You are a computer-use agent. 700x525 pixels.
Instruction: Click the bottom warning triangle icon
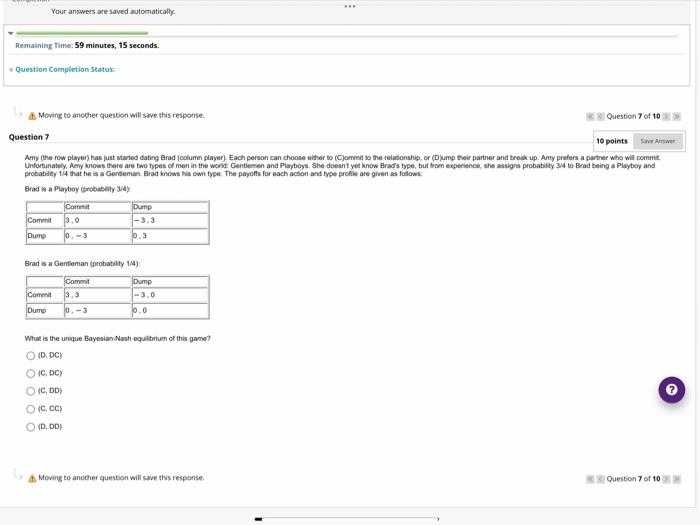32,478
